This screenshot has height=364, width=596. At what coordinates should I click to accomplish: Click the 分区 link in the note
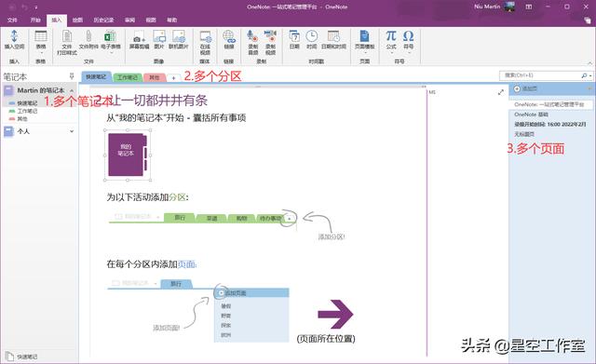(177, 197)
